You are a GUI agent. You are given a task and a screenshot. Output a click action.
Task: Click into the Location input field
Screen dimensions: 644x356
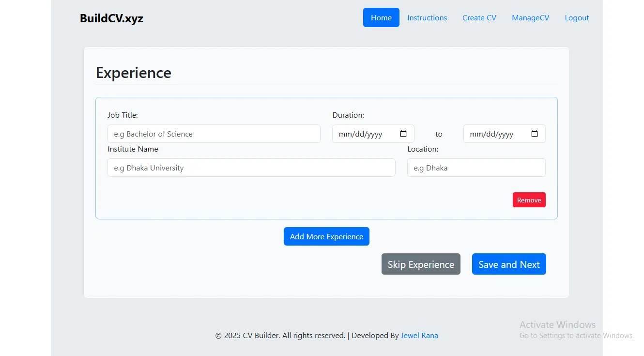pyautogui.click(x=476, y=168)
